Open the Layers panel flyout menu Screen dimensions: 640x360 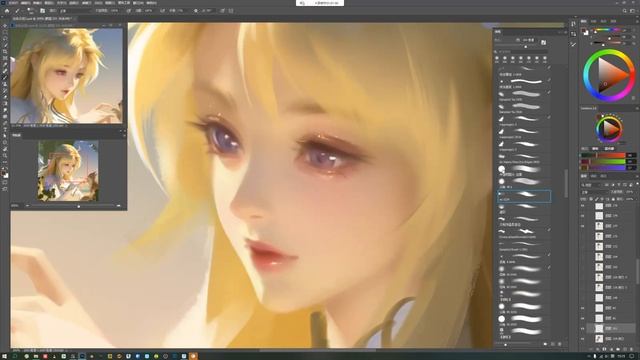637,176
